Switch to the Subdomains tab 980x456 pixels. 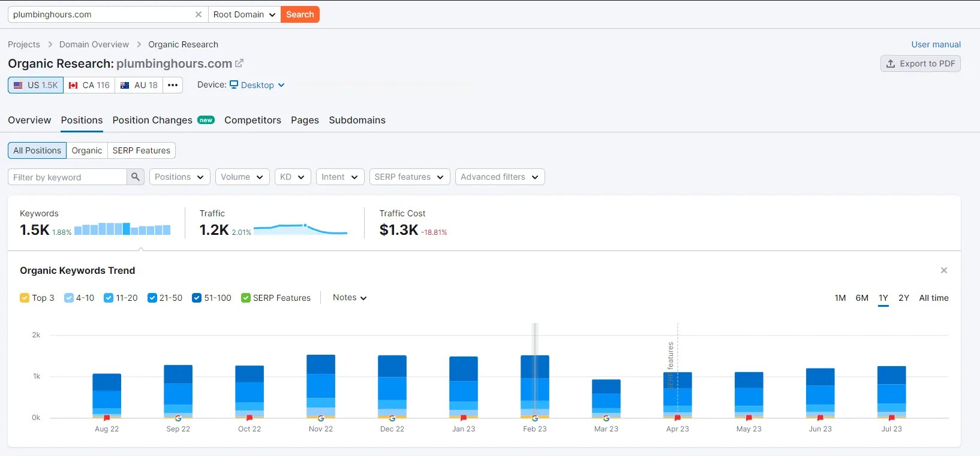point(357,120)
